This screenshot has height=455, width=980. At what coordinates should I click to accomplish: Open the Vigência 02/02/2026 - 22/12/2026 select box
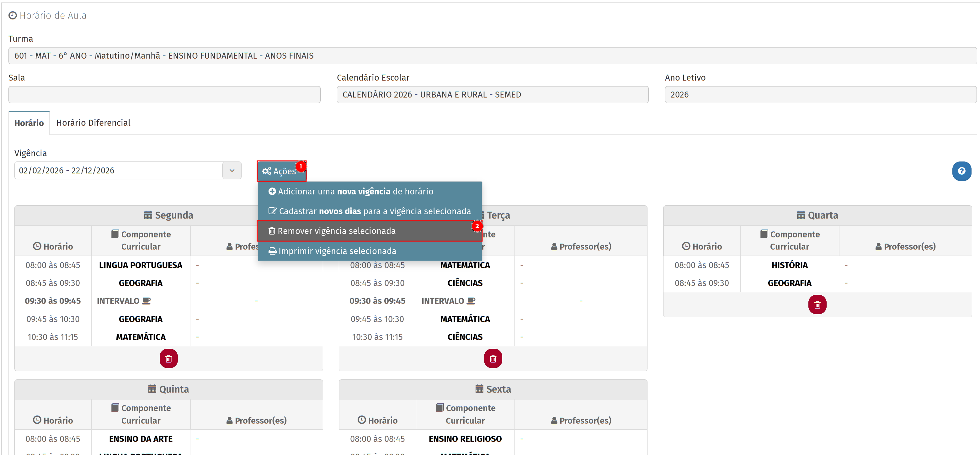click(118, 171)
